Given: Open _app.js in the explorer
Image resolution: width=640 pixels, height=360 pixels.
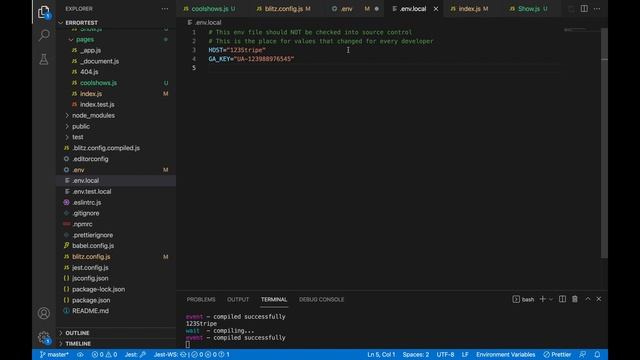Looking at the screenshot, I should point(90,50).
